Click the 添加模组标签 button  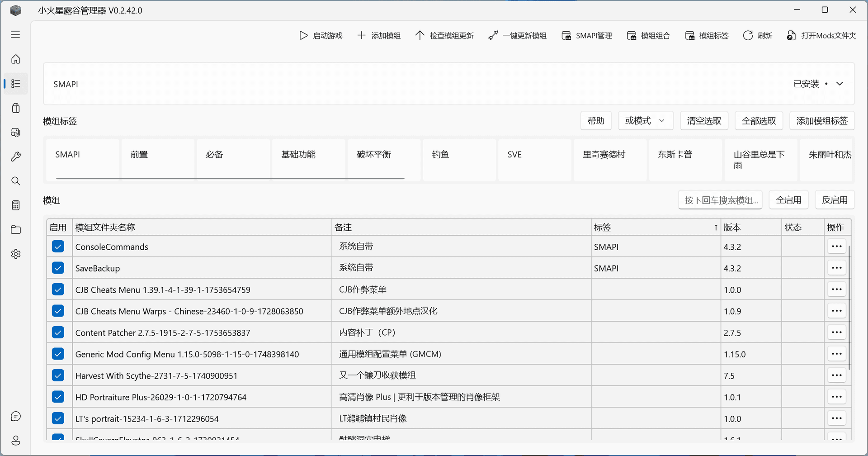pos(821,121)
